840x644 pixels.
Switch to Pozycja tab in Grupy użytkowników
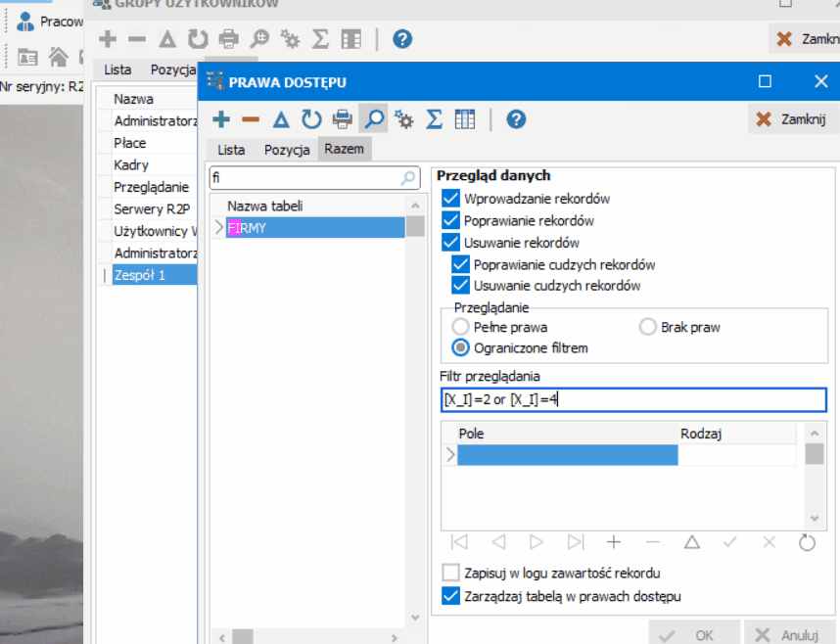pos(172,69)
